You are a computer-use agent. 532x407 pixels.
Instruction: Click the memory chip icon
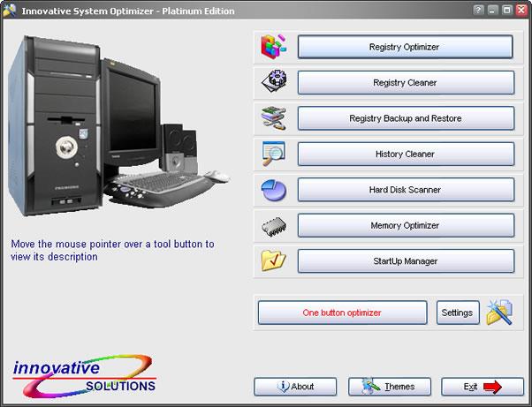(273, 226)
